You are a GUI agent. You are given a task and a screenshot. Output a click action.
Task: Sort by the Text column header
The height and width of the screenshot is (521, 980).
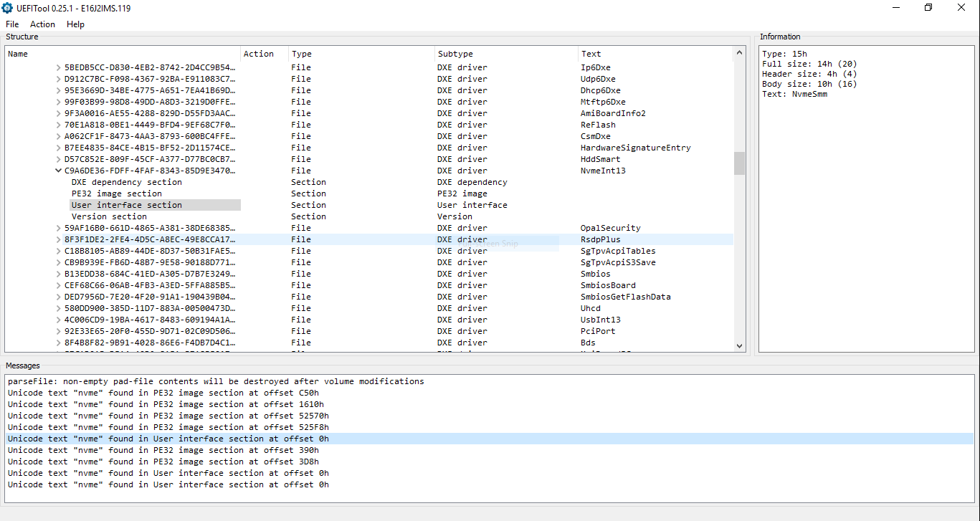(x=655, y=54)
